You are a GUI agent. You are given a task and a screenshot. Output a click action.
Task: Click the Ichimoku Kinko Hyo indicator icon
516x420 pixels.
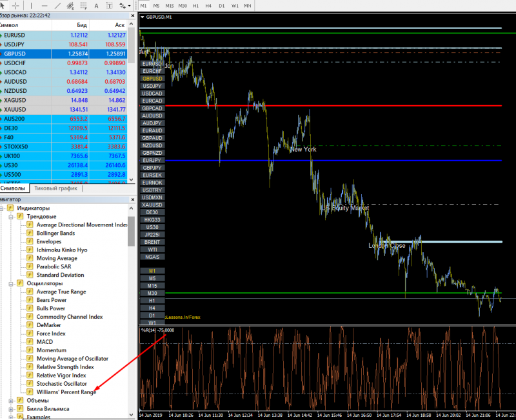coord(30,250)
